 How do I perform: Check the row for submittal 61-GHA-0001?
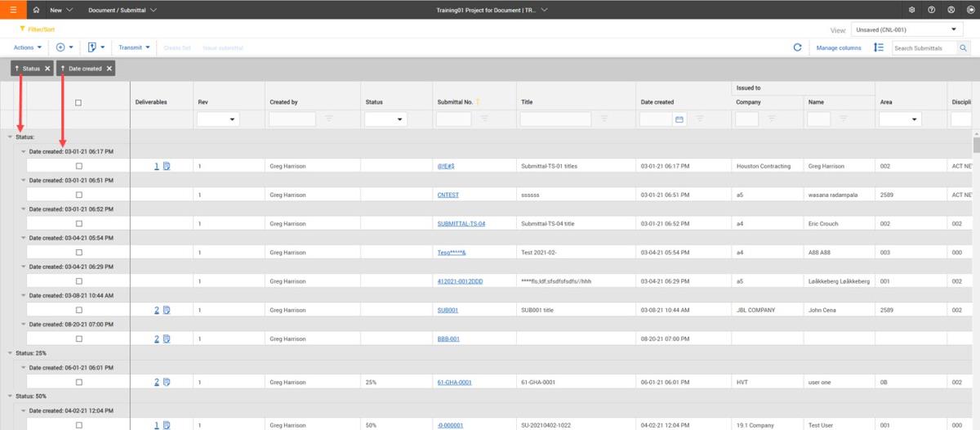pyautogui.click(x=79, y=382)
